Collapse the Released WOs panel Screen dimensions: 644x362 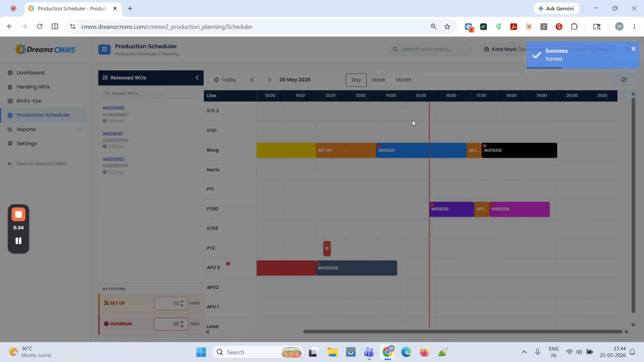[197, 78]
